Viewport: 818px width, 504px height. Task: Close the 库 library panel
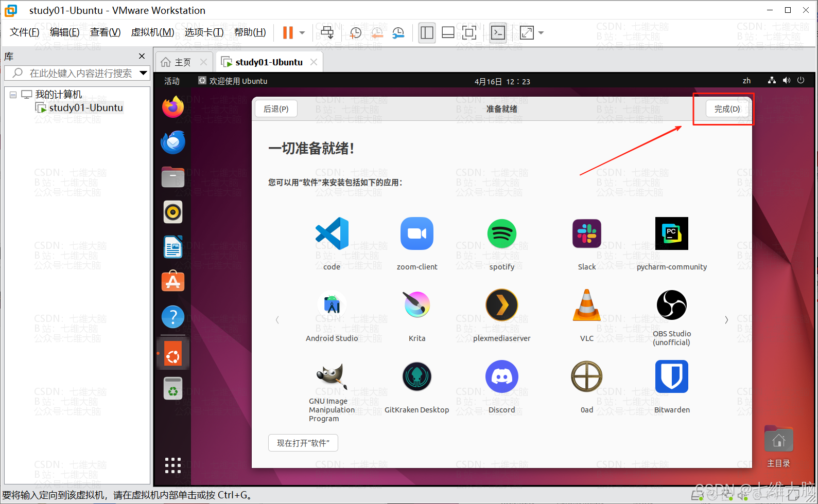click(142, 56)
